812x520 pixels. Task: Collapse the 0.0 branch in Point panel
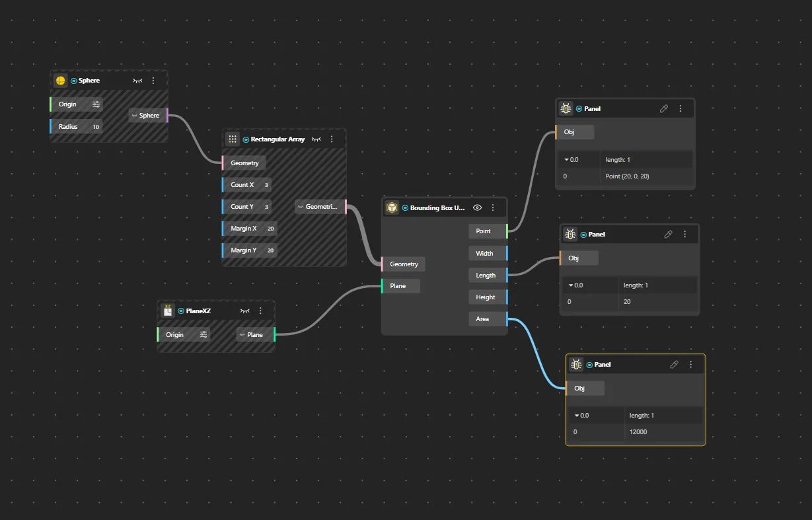(x=567, y=160)
